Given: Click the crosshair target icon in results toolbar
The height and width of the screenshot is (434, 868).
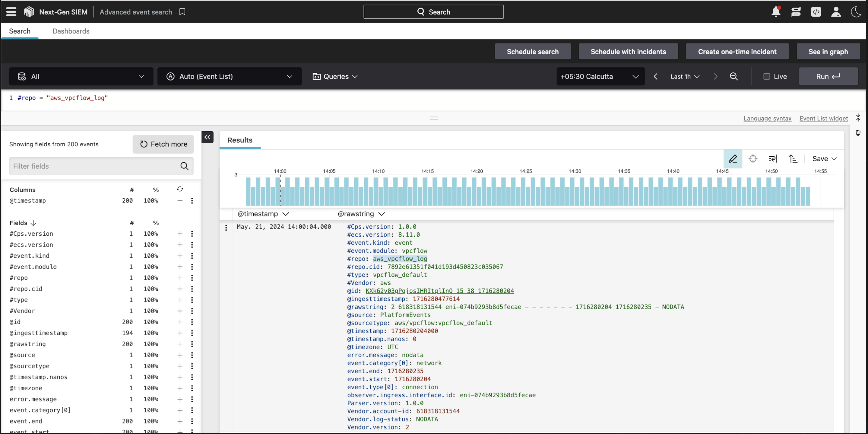Looking at the screenshot, I should point(753,158).
